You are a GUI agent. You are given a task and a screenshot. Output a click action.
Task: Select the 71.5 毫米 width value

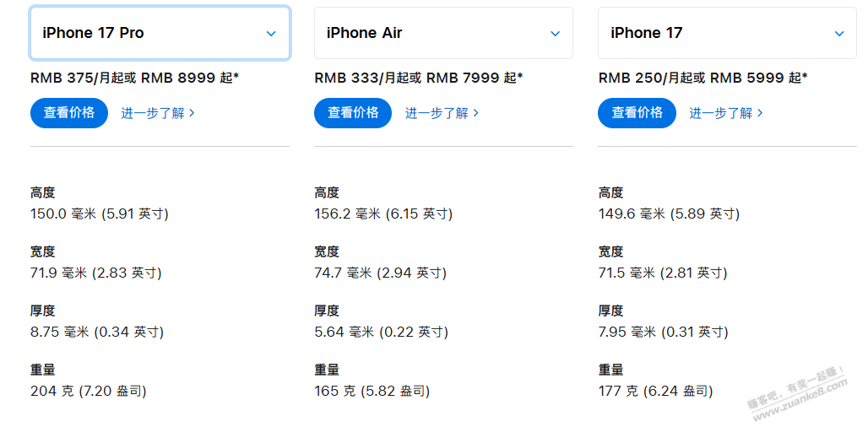(x=627, y=273)
